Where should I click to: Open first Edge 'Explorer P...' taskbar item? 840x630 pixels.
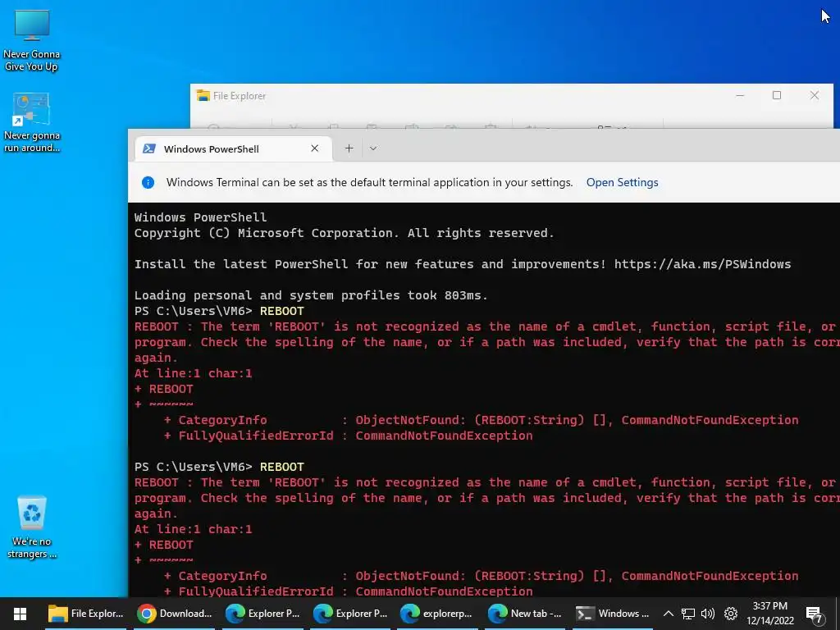pos(262,614)
